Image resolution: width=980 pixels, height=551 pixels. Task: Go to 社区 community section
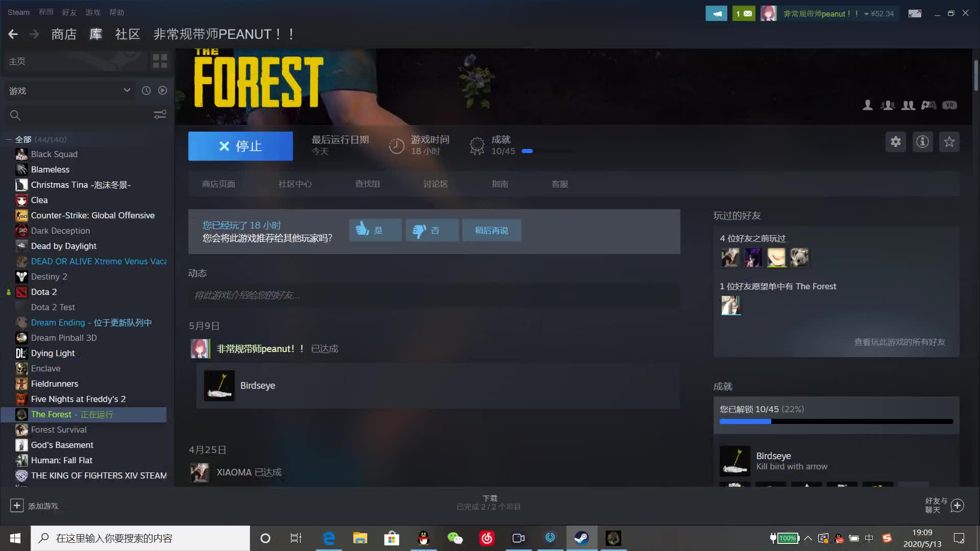pyautogui.click(x=128, y=34)
